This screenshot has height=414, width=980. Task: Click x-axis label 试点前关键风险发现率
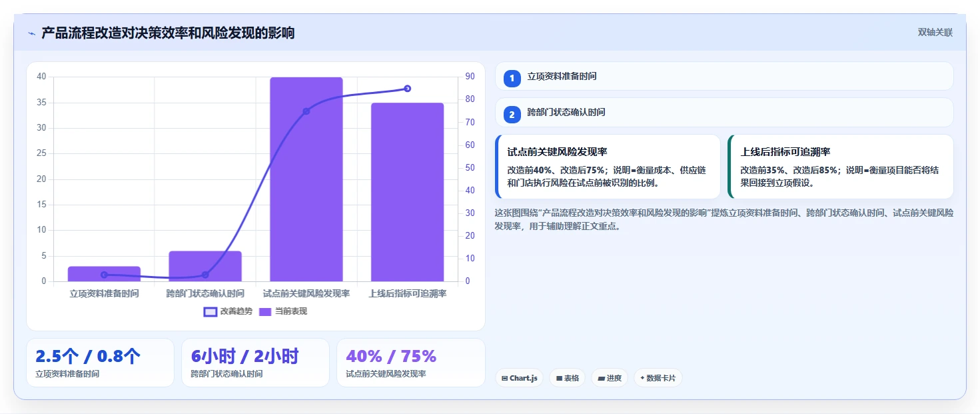pyautogui.click(x=306, y=293)
